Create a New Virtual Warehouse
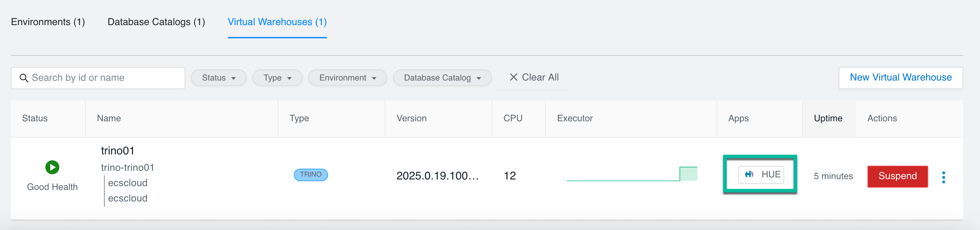 [x=900, y=78]
